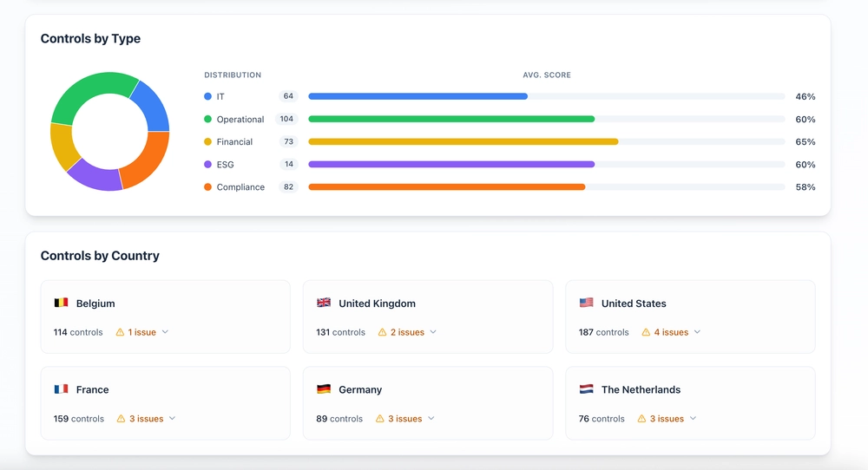868x470 pixels.
Task: Click the Financial average score bar
Action: [x=463, y=142]
